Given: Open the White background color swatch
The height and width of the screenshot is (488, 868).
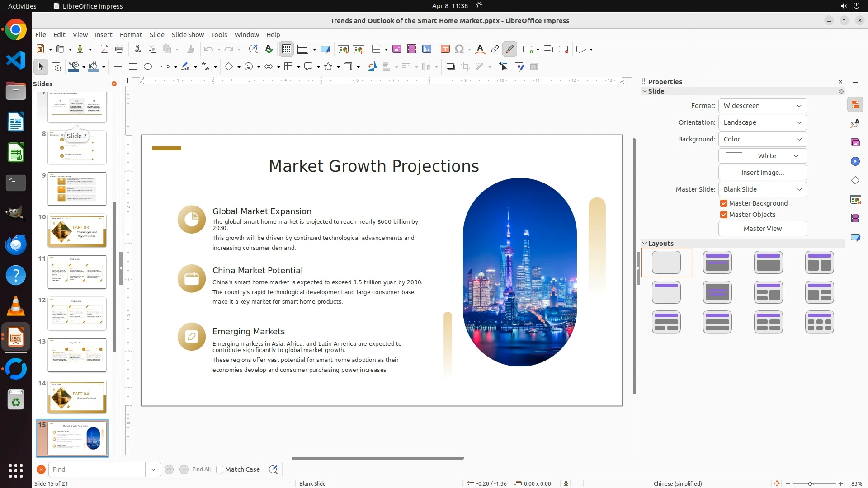Looking at the screenshot, I should tap(762, 156).
